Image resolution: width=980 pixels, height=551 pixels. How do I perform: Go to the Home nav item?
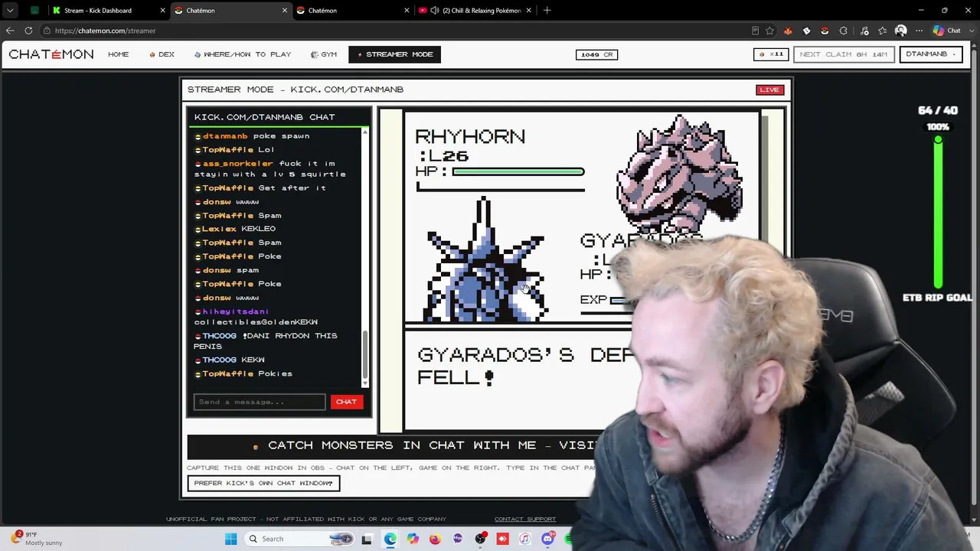click(118, 54)
